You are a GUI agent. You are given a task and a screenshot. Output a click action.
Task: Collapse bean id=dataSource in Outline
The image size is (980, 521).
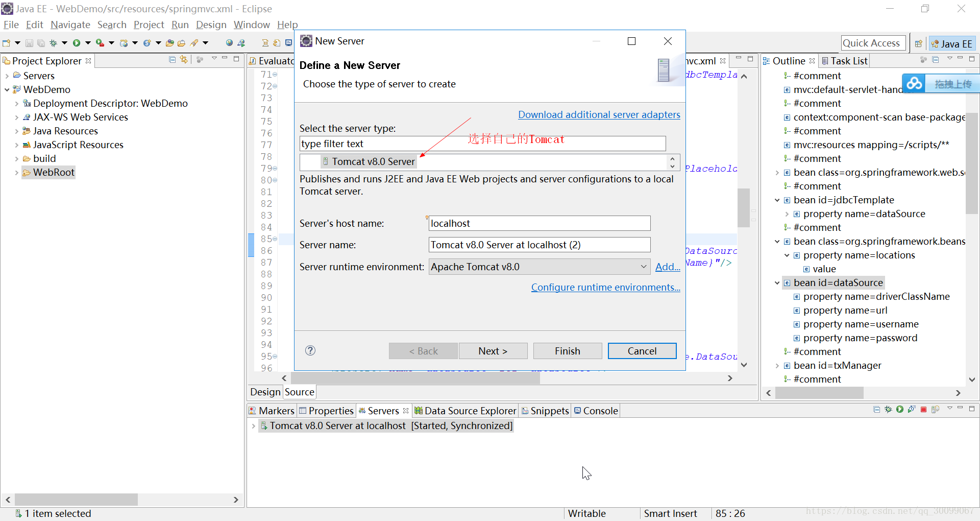pyautogui.click(x=777, y=283)
